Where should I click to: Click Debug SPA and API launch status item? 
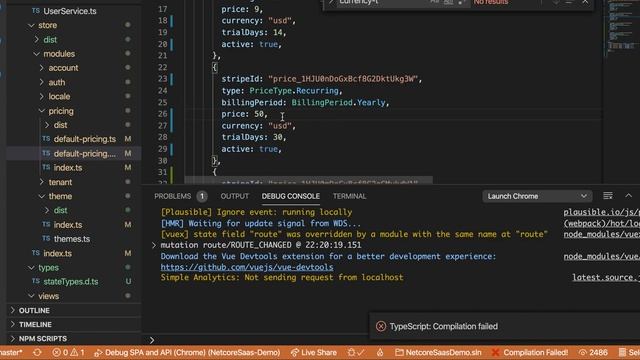click(x=187, y=352)
